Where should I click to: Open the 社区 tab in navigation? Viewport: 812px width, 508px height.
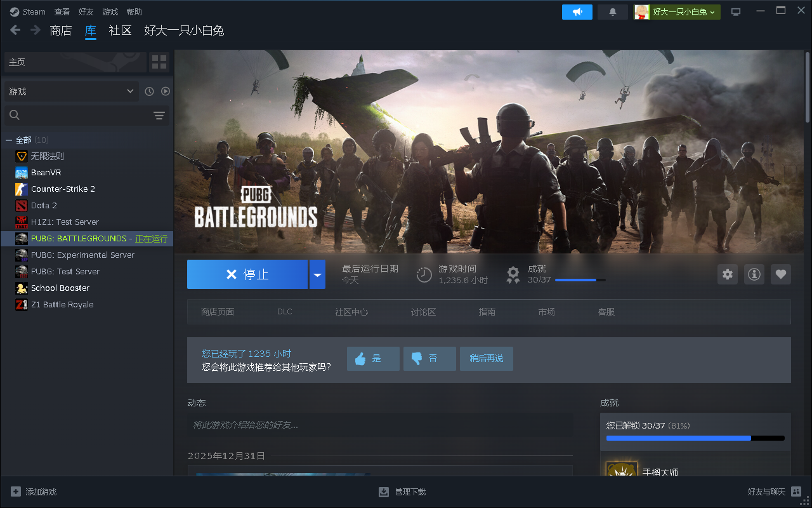pyautogui.click(x=120, y=30)
